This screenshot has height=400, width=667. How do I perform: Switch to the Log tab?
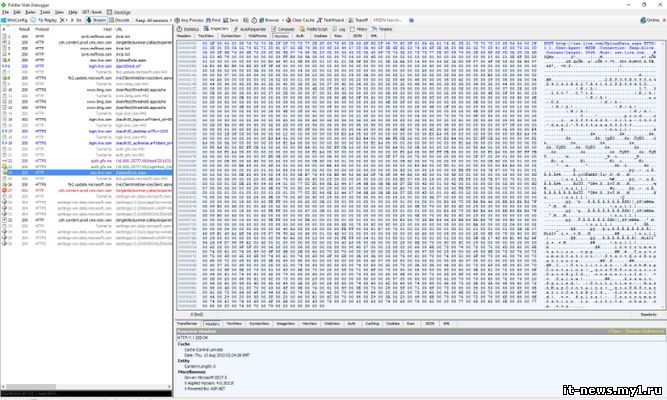(x=339, y=29)
